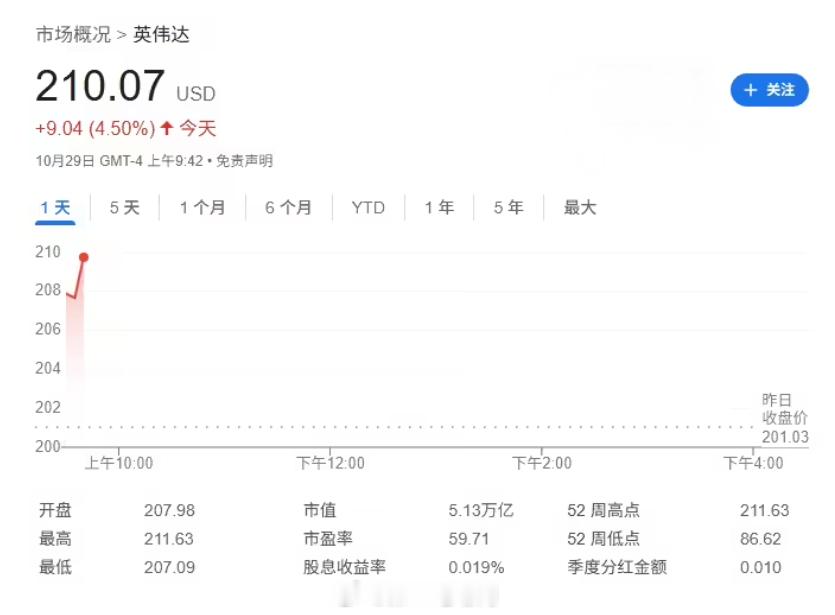Switch to the 1 年 chart range
This screenshot has height=615, width=835.
[x=439, y=208]
